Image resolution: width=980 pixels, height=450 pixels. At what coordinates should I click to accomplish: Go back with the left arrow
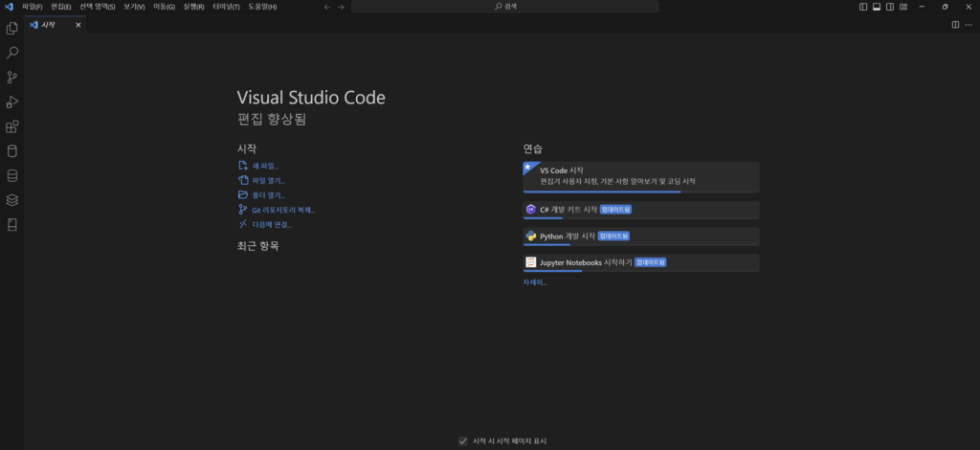[327, 7]
